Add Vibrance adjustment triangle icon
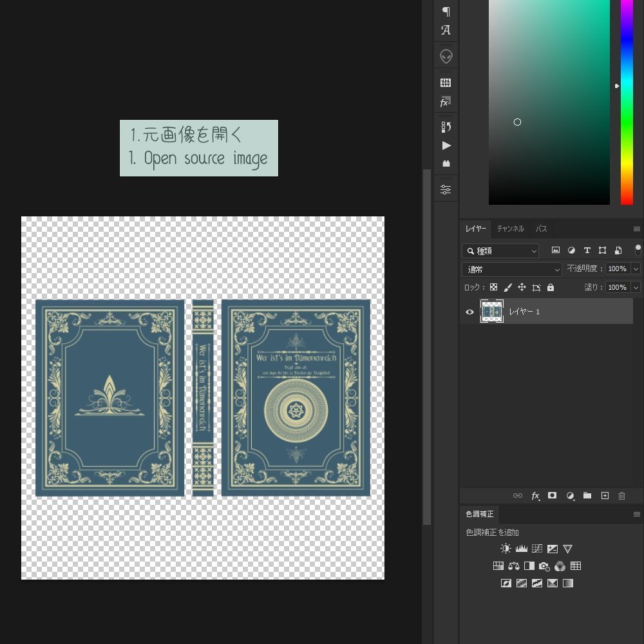The height and width of the screenshot is (644, 644). tap(567, 549)
